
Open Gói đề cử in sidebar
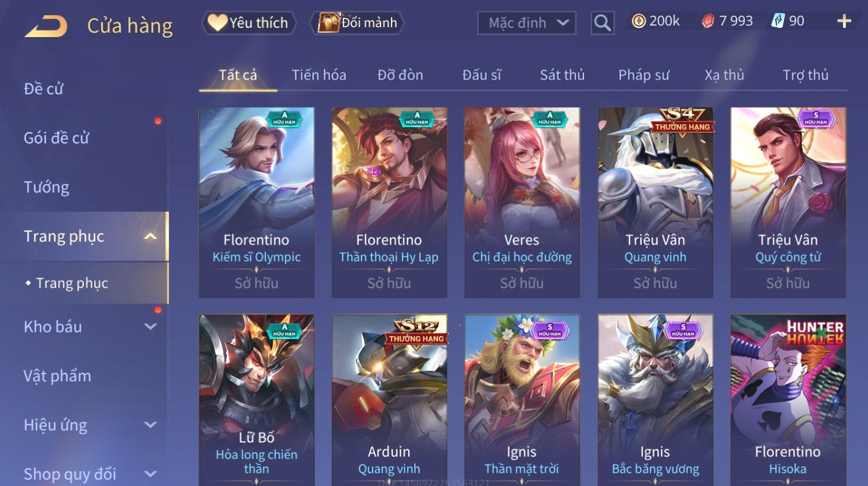(x=56, y=138)
